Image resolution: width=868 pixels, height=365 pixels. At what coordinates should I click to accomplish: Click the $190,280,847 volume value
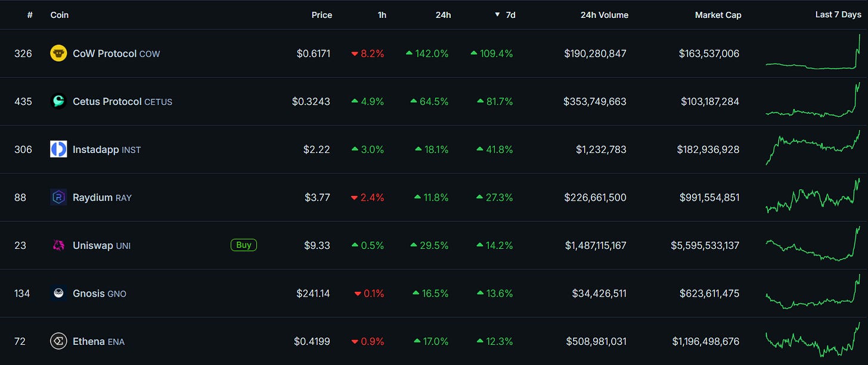click(595, 54)
